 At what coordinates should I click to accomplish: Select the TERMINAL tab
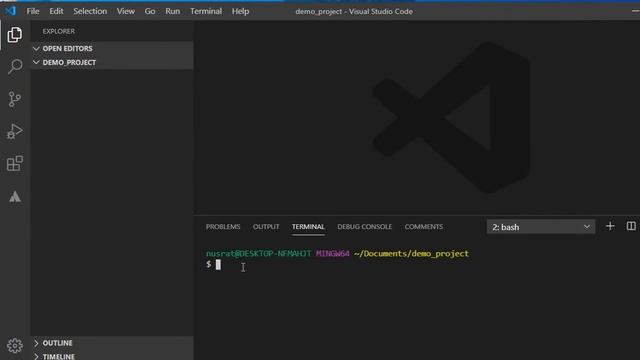pos(308,227)
